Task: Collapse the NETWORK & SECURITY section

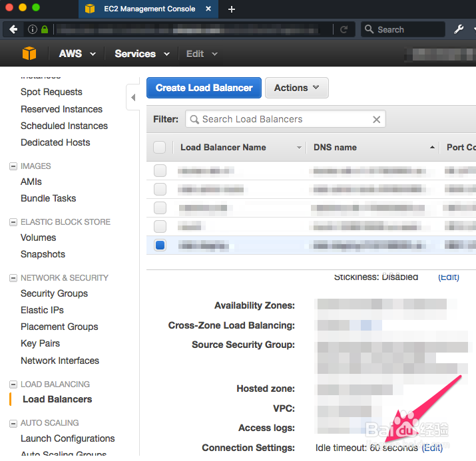Action: [13, 278]
